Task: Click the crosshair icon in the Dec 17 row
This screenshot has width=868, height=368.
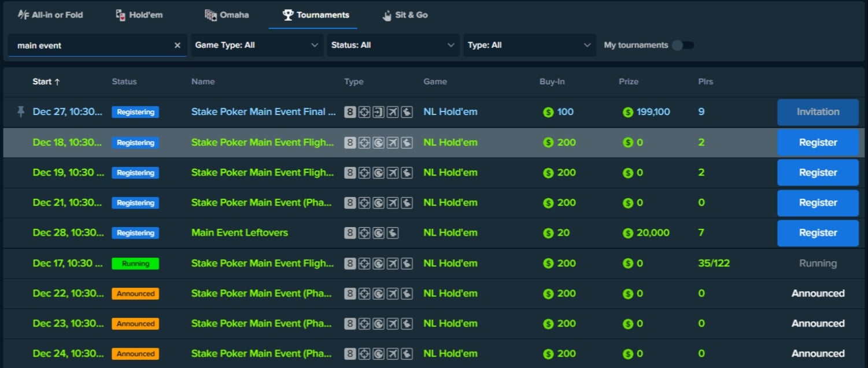Action: pos(364,263)
